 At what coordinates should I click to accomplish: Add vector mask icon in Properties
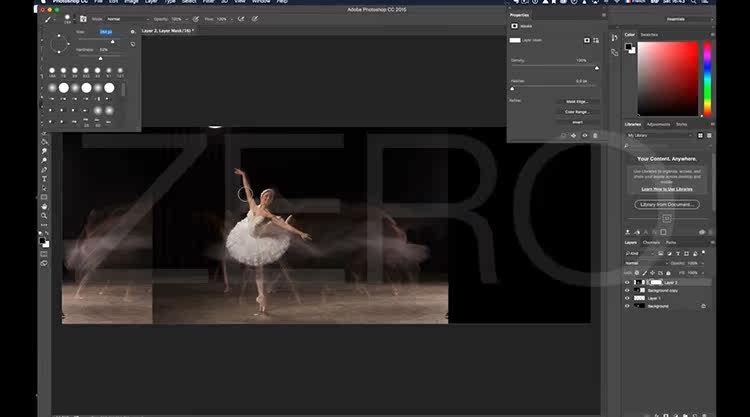coord(596,41)
